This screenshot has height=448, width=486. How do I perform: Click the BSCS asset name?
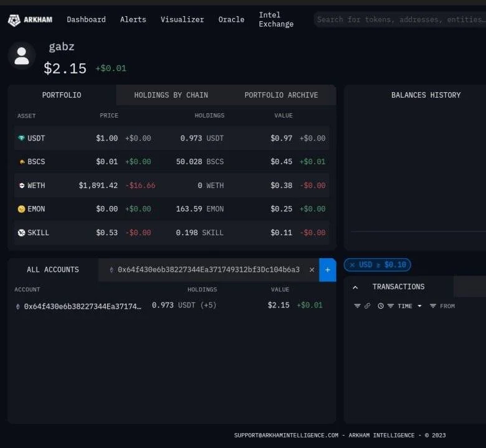36,162
